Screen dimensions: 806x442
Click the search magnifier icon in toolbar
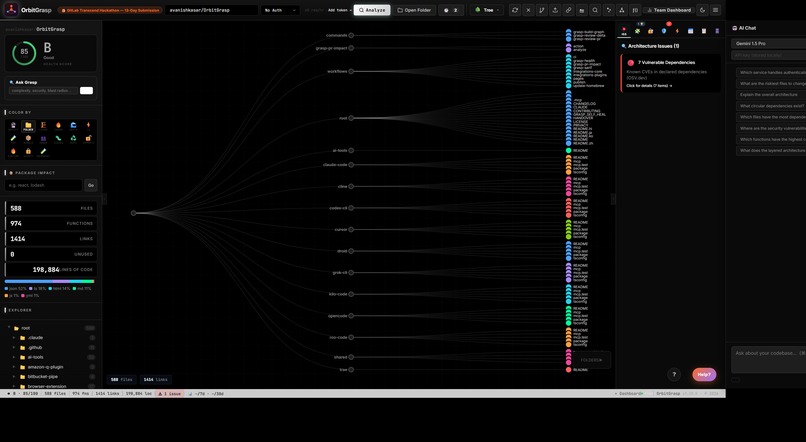(x=595, y=10)
